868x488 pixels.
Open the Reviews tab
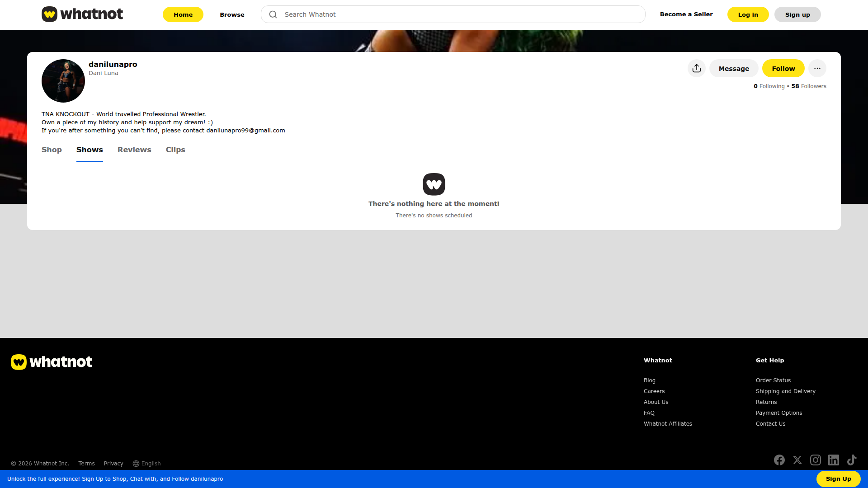click(x=134, y=150)
